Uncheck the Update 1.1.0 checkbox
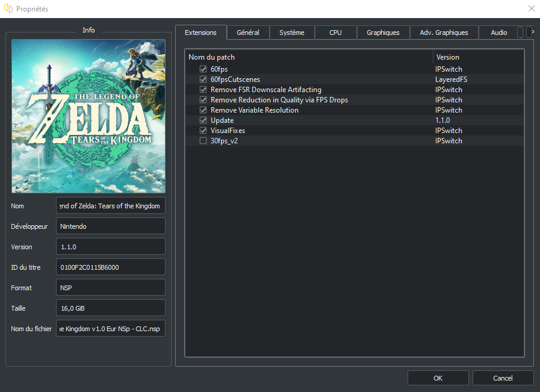 coord(203,120)
